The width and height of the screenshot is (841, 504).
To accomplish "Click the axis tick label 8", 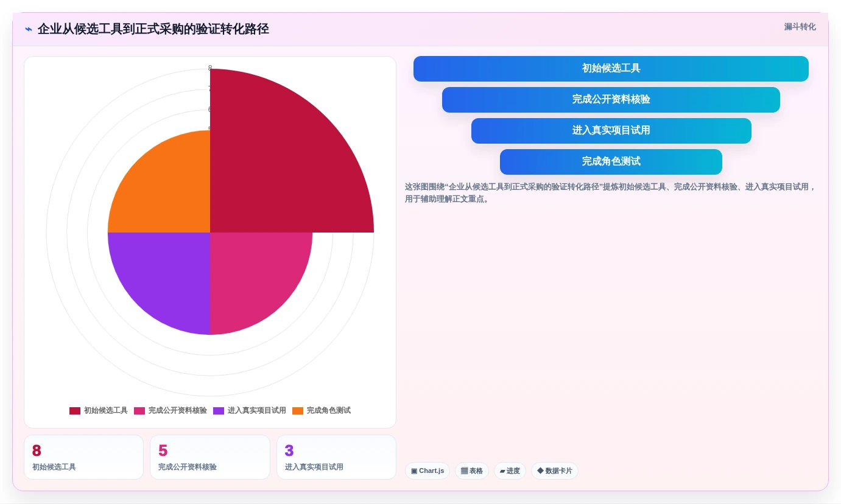I will [210, 68].
